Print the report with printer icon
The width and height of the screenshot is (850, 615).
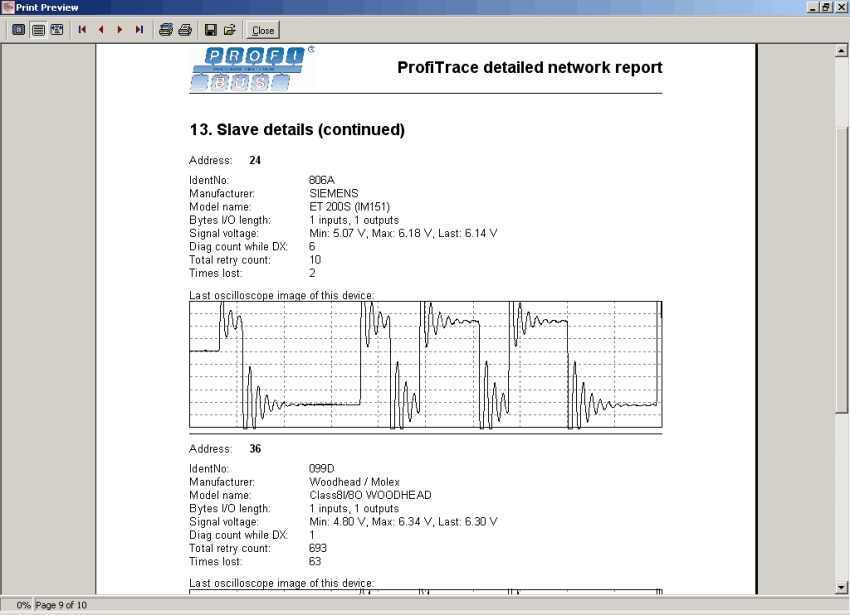click(185, 30)
